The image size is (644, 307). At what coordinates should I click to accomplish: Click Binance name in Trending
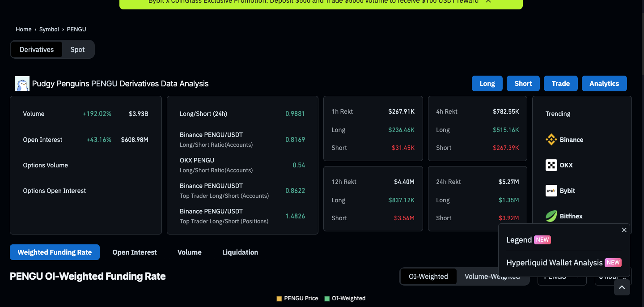coord(572,140)
